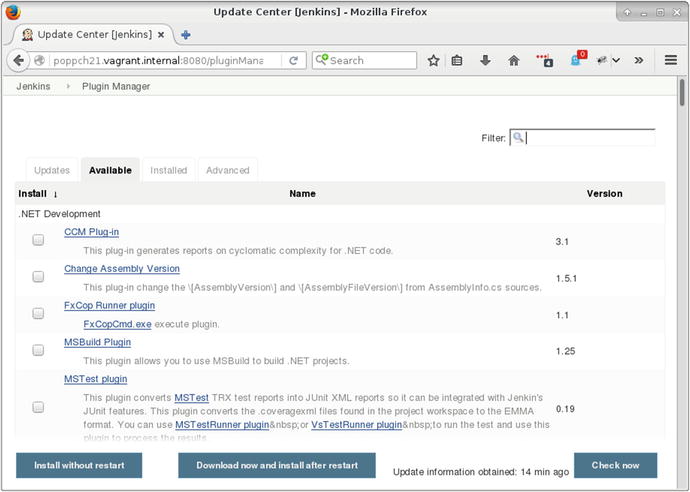690x492 pixels.
Task: Click the Version column header
Action: [604, 194]
